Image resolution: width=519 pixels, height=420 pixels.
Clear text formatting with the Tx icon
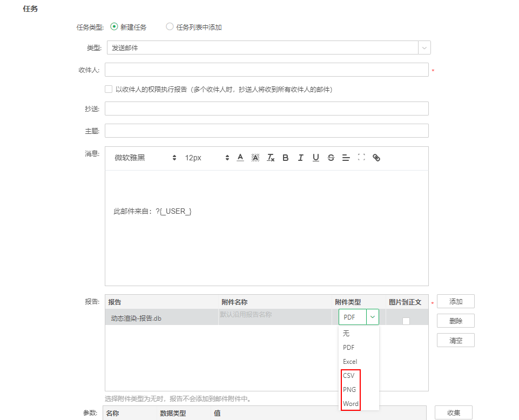(x=271, y=157)
